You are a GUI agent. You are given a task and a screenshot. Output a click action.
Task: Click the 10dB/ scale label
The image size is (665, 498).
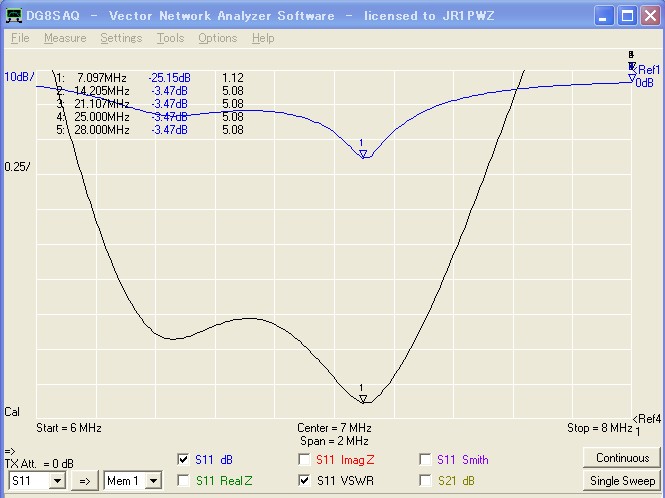19,77
